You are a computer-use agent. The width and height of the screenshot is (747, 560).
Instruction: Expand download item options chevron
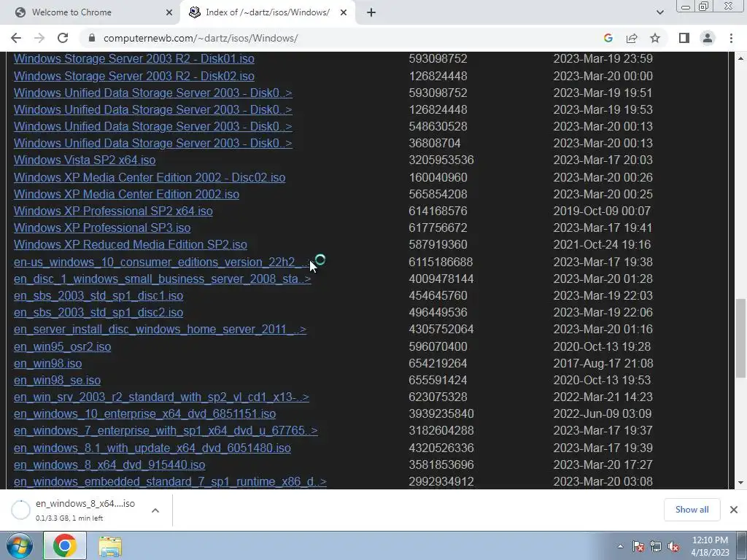(x=155, y=510)
